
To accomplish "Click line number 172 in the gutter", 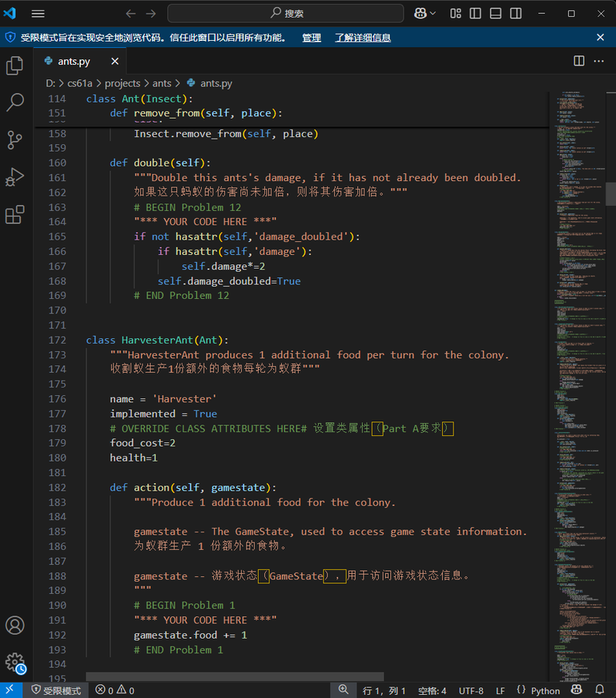I will [57, 340].
